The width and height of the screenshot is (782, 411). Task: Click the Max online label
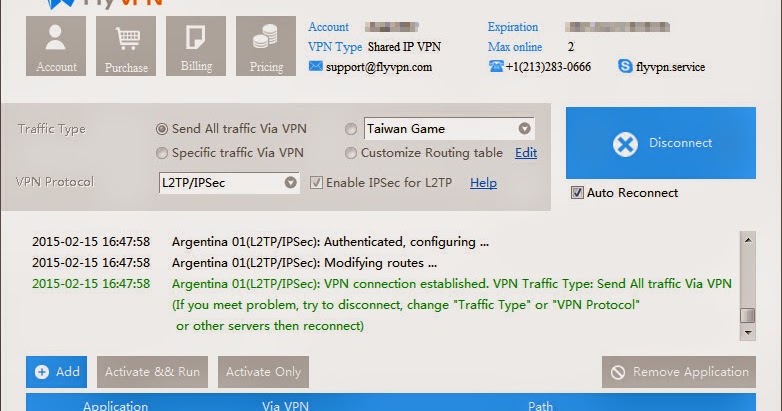coord(515,47)
